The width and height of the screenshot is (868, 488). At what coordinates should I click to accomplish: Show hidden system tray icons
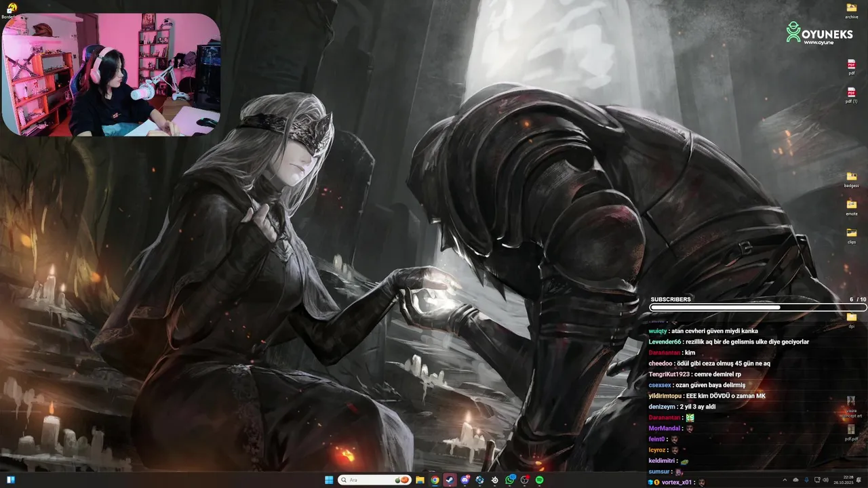(x=785, y=480)
